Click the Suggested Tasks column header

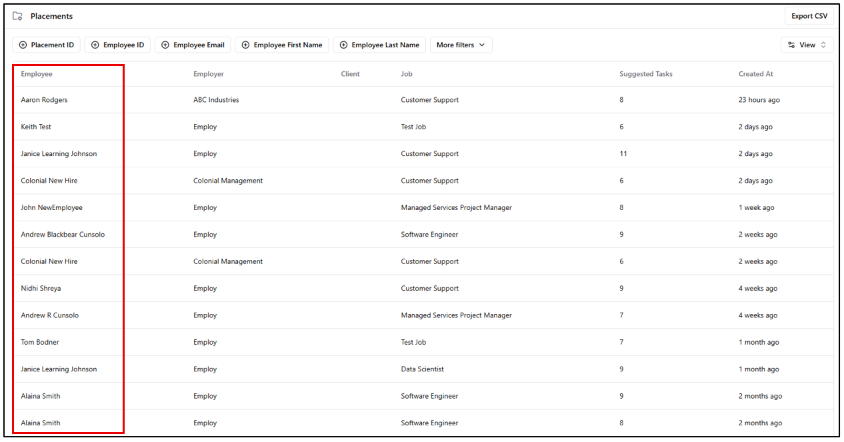(x=645, y=74)
